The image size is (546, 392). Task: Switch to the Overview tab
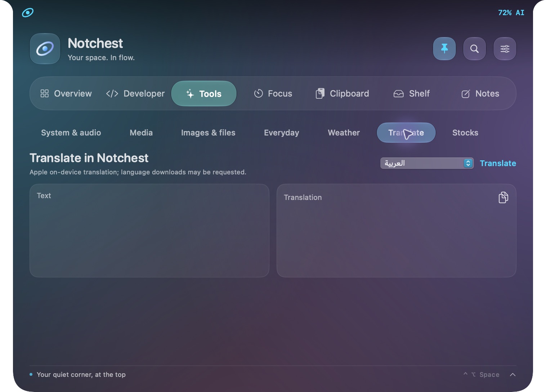point(66,94)
